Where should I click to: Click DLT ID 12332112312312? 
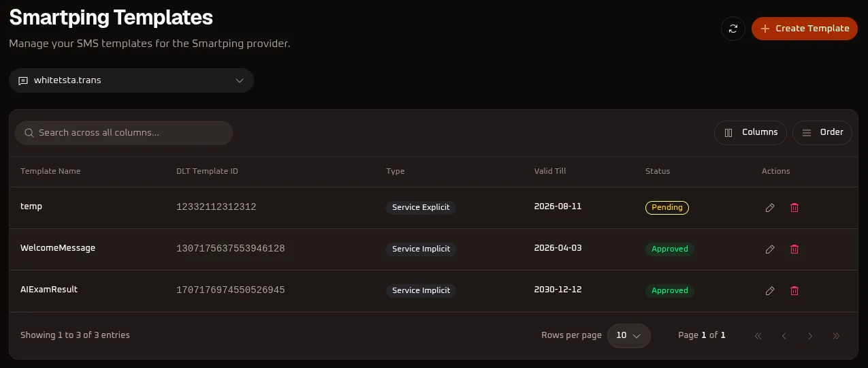(x=216, y=207)
